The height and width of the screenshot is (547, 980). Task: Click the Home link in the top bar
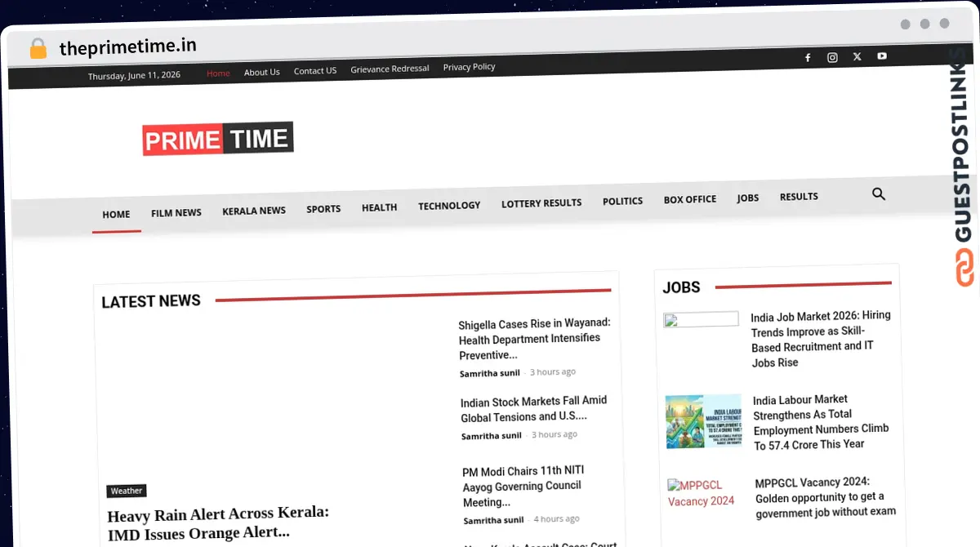coord(218,73)
